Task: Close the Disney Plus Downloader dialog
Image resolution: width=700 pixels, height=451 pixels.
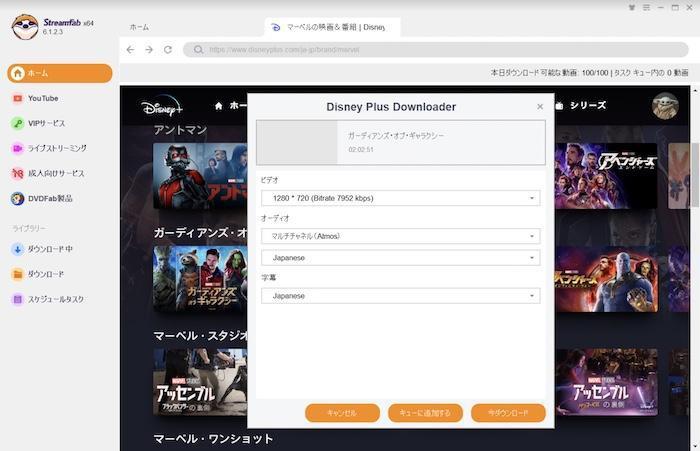Action: pos(540,106)
